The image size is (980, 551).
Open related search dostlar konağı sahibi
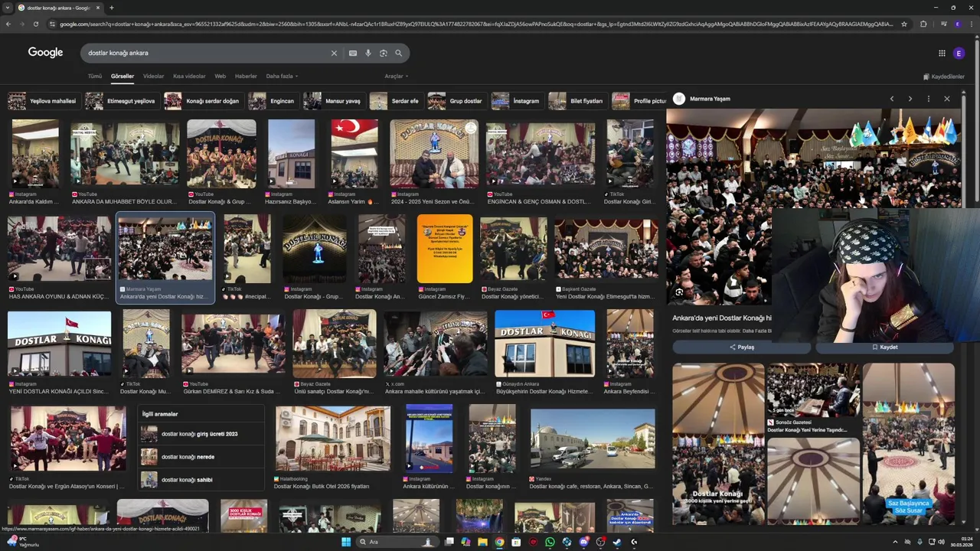pyautogui.click(x=201, y=480)
